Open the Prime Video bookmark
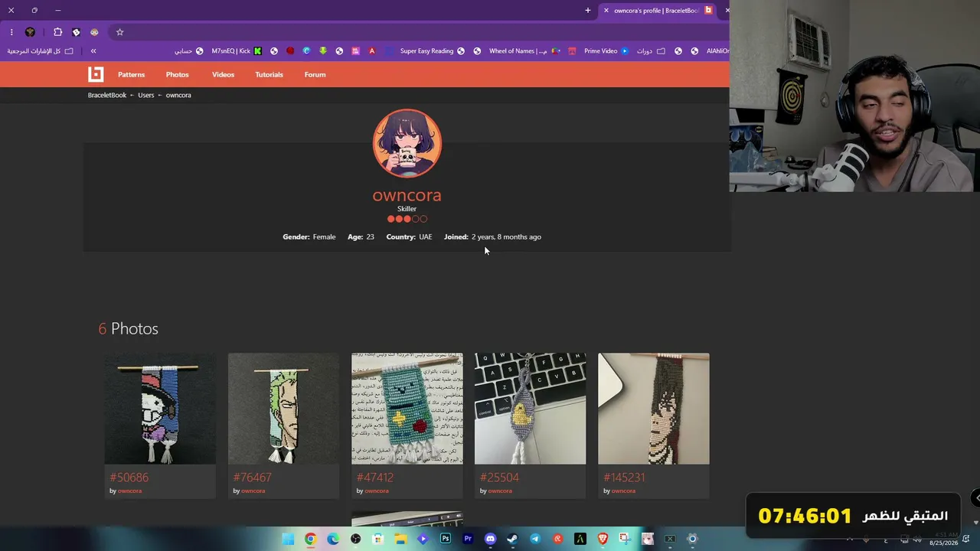This screenshot has height=551, width=980. click(606, 51)
